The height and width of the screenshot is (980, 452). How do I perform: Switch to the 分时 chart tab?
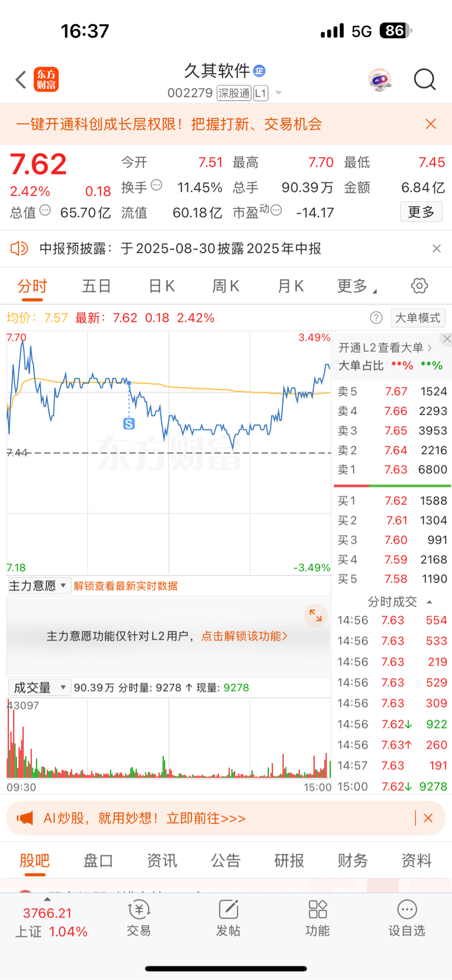(x=32, y=287)
